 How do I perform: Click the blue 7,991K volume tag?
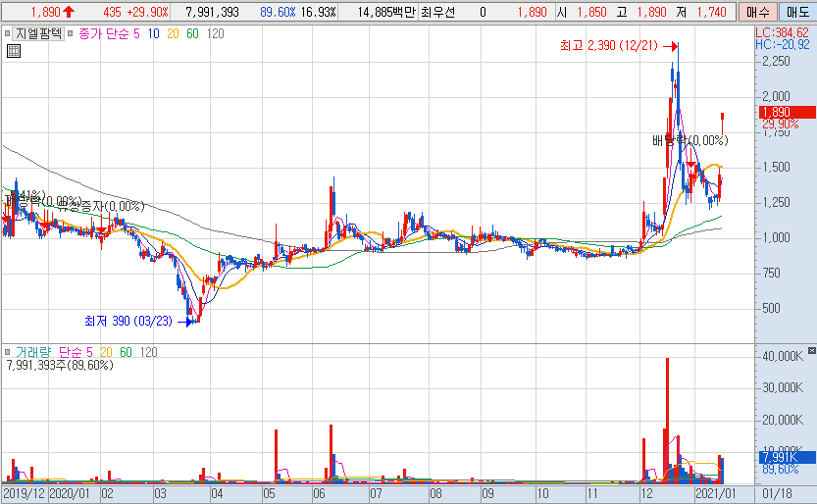(x=787, y=457)
